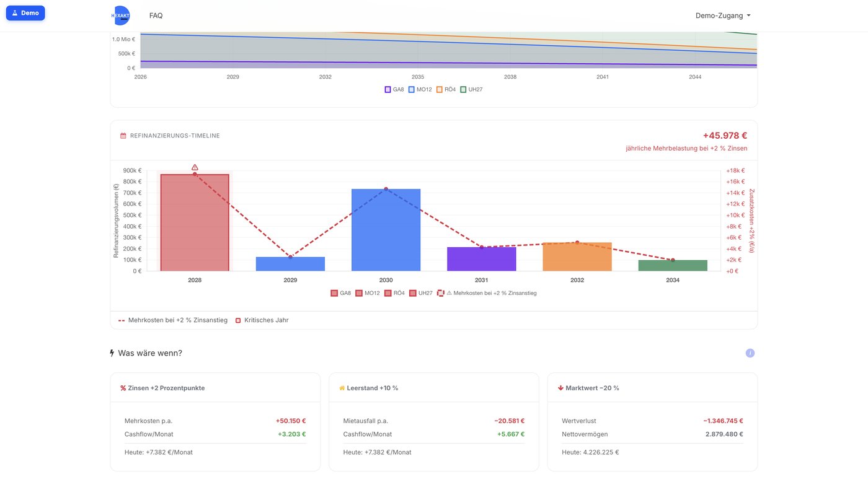Viewport: 868px width, 482px height.
Task: Click the down arrow icon in Marktwert card
Action: tap(560, 388)
